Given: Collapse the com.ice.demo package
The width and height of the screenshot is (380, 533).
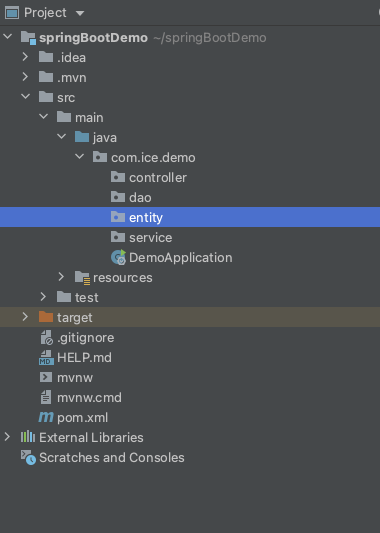Looking at the screenshot, I should pos(80,157).
